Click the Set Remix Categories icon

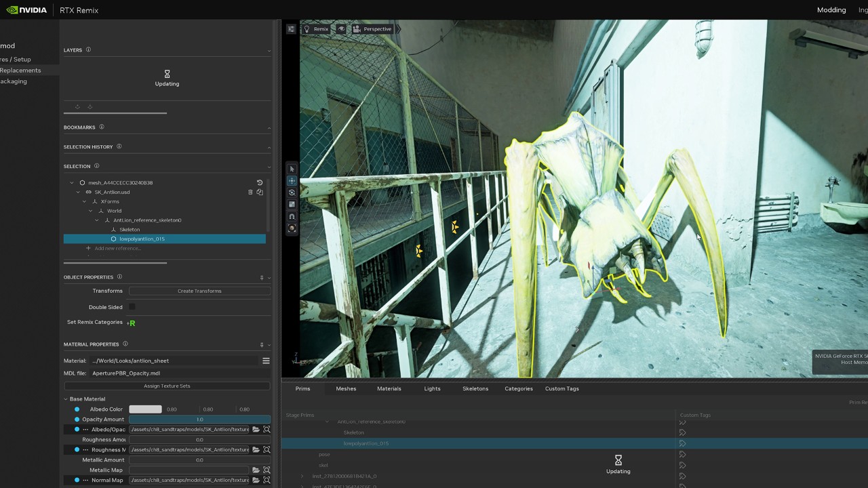132,323
